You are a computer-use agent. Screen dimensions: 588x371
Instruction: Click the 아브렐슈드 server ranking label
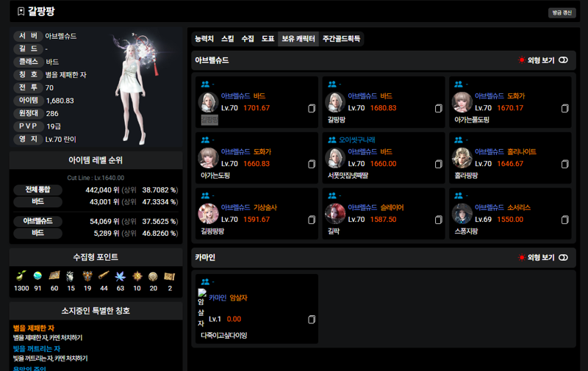pyautogui.click(x=37, y=221)
